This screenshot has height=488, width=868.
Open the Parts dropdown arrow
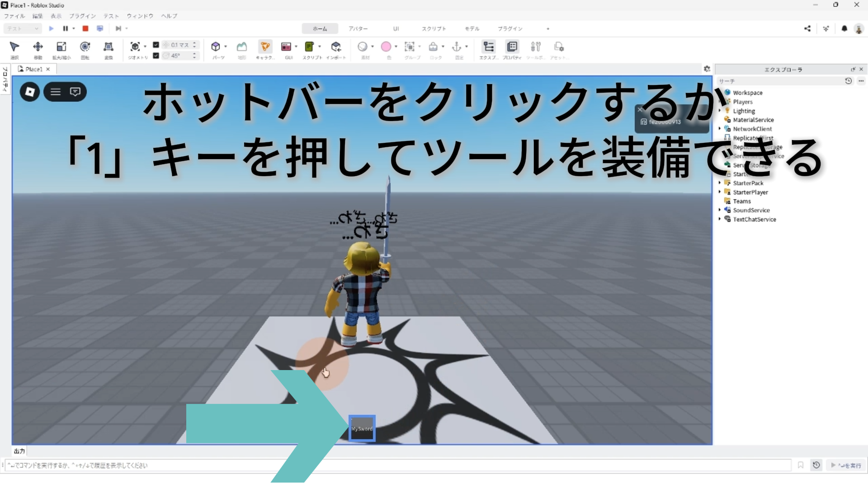click(x=226, y=47)
